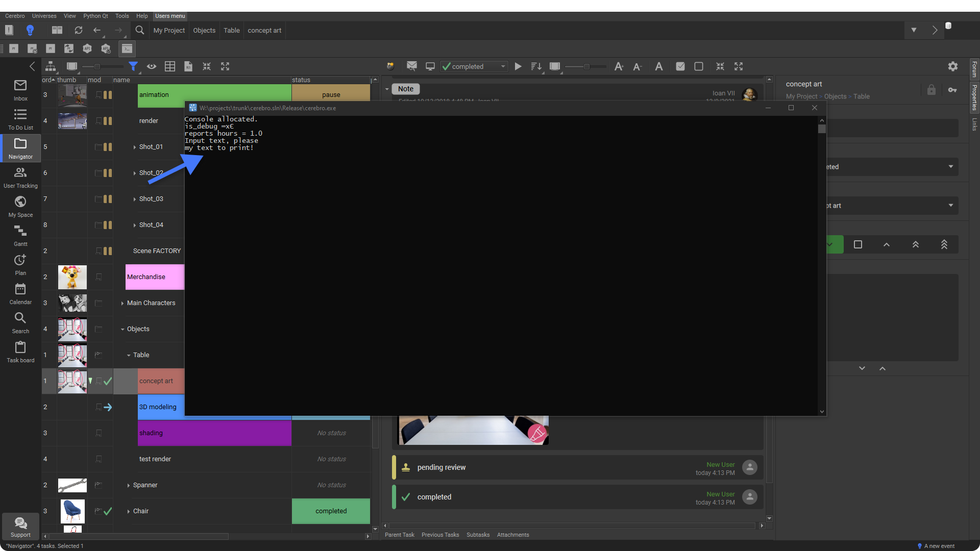
Task: Click the Note message header
Action: [x=406, y=89]
